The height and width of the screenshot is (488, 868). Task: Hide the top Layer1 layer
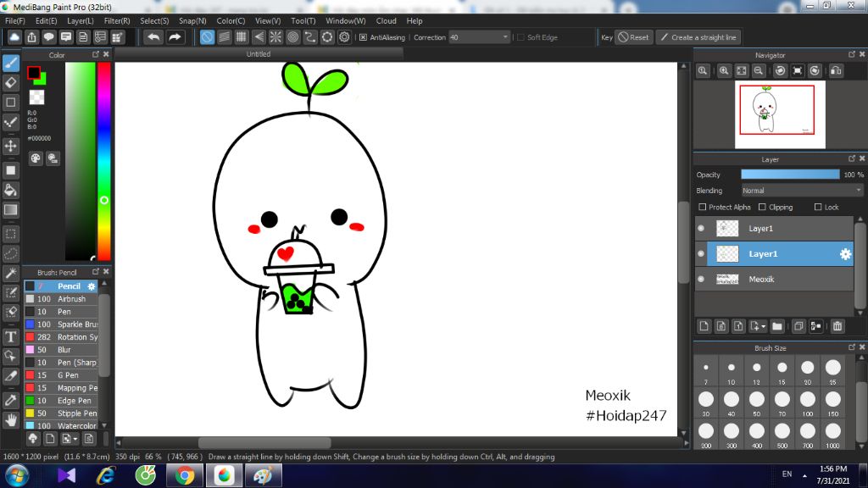701,229
